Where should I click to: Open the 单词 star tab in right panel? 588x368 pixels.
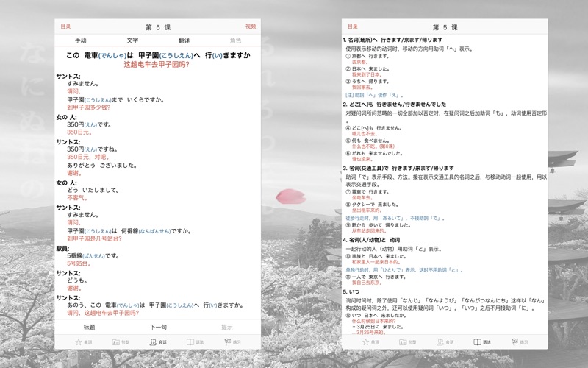(370, 342)
